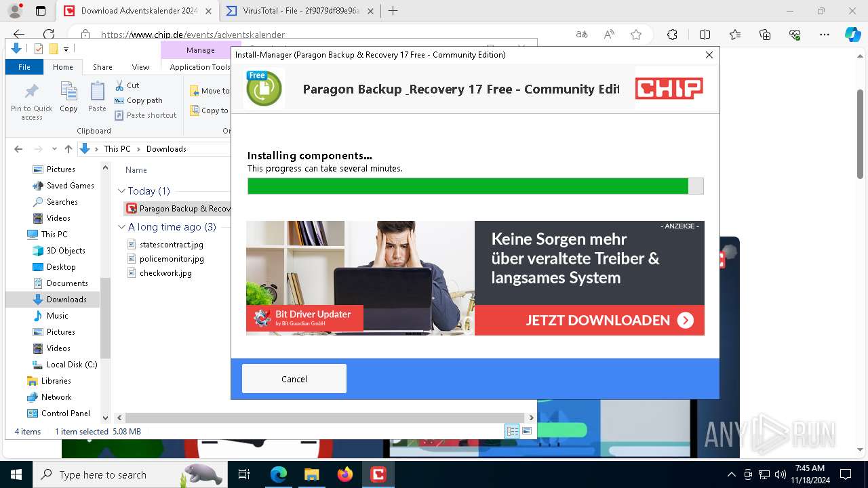Select the Paragon Backup & Recovery file
The width and height of the screenshot is (868, 488).
tap(178, 209)
